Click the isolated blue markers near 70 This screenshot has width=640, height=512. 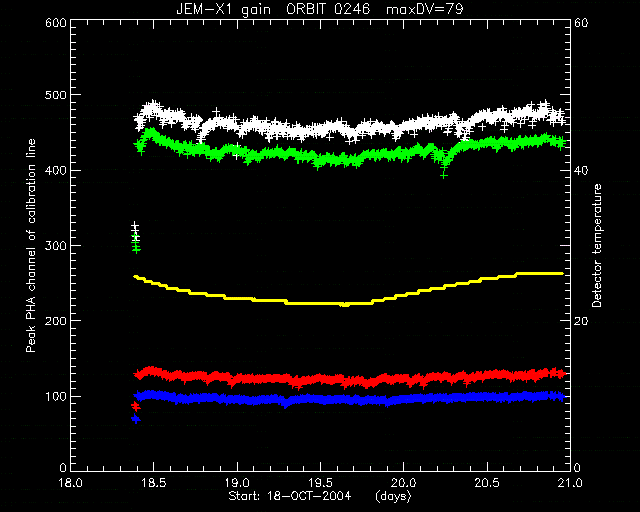coord(136,419)
